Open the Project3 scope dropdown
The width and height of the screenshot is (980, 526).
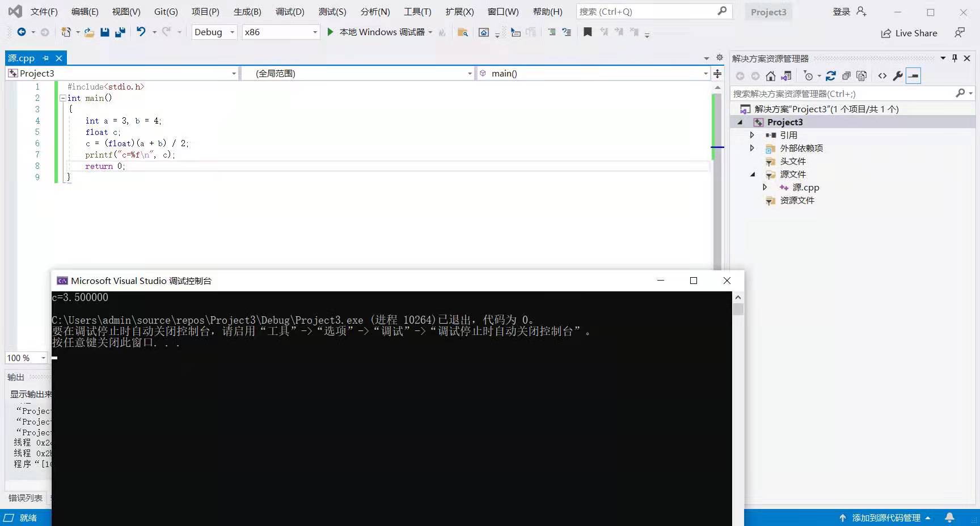tap(122, 73)
